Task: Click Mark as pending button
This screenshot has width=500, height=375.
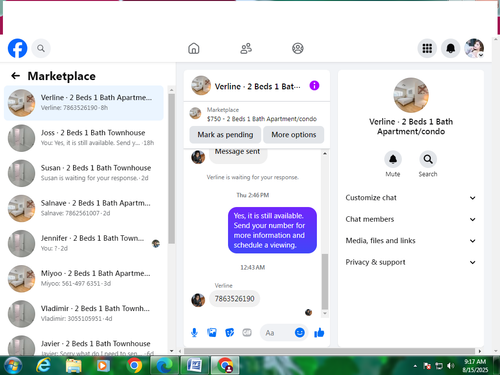Action: [x=225, y=135]
